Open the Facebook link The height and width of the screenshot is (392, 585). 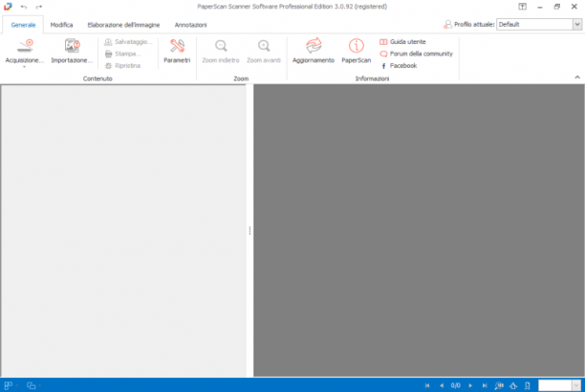(x=399, y=66)
